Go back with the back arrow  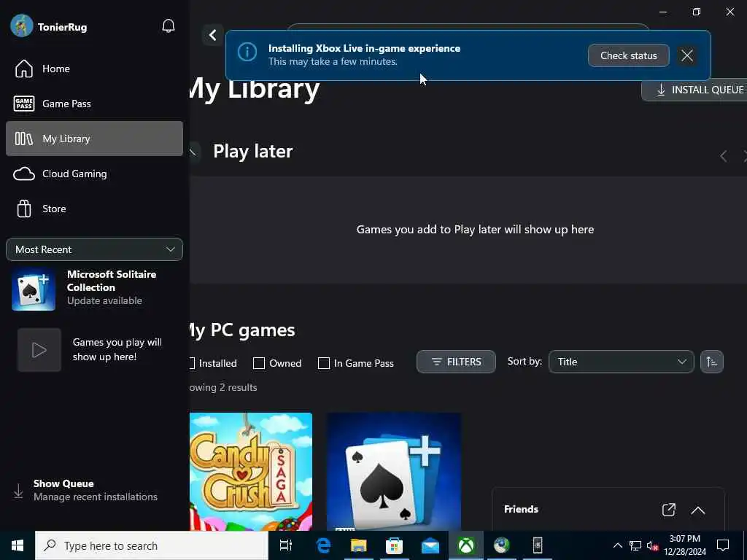pyautogui.click(x=212, y=35)
